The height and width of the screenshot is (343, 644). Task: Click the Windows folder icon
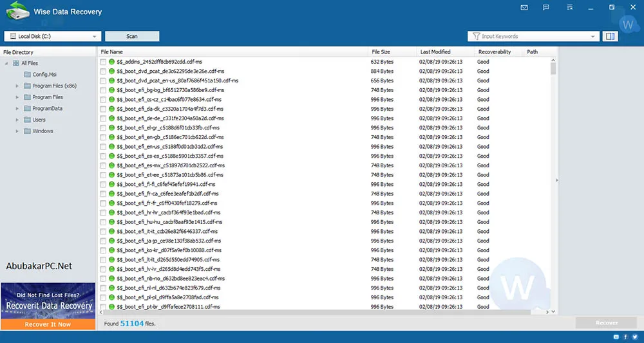click(27, 131)
